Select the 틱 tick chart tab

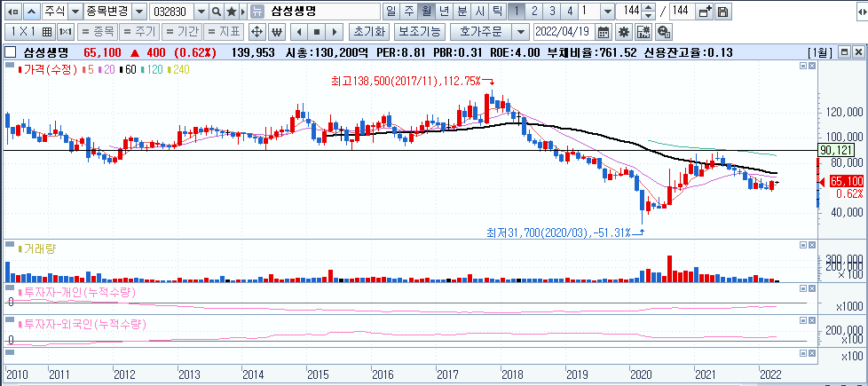pyautogui.click(x=497, y=11)
